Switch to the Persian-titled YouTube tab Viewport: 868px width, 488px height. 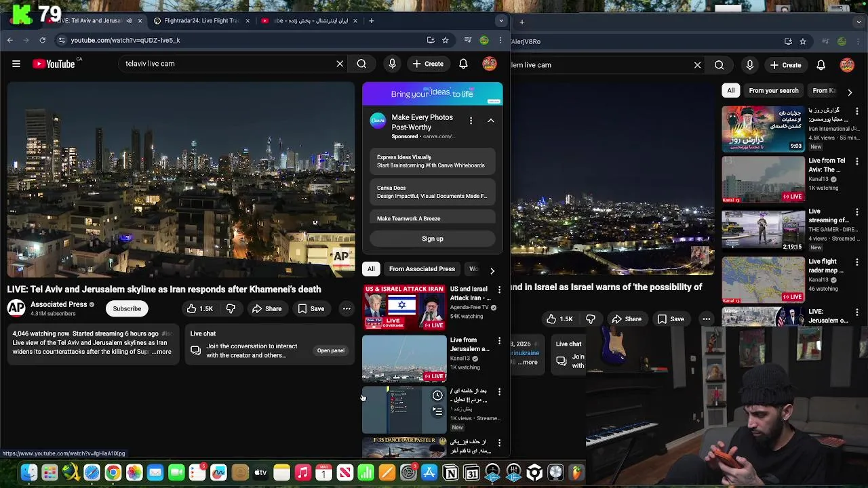point(309,20)
